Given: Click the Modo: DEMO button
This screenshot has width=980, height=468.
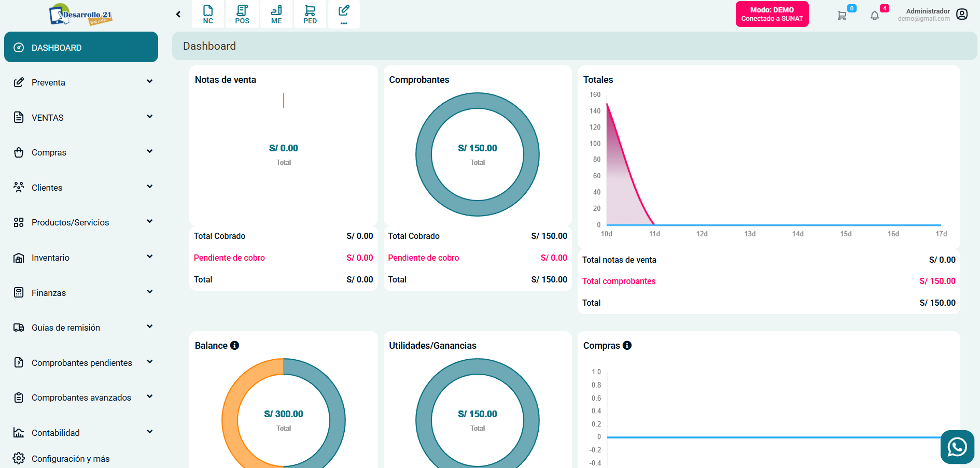Looking at the screenshot, I should [x=772, y=14].
